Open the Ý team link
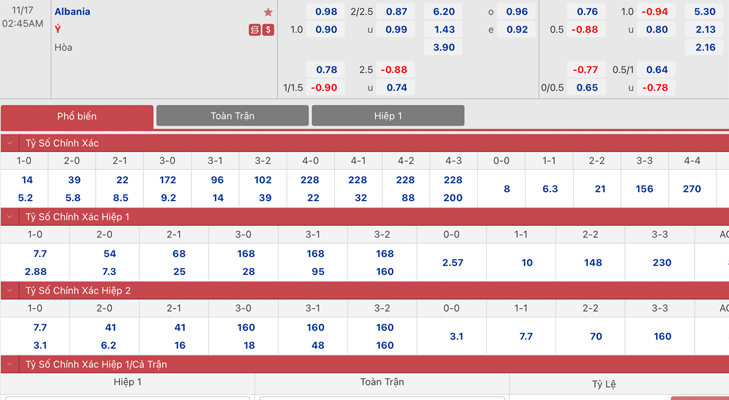Viewport: 729px width, 400px height. pyautogui.click(x=58, y=29)
